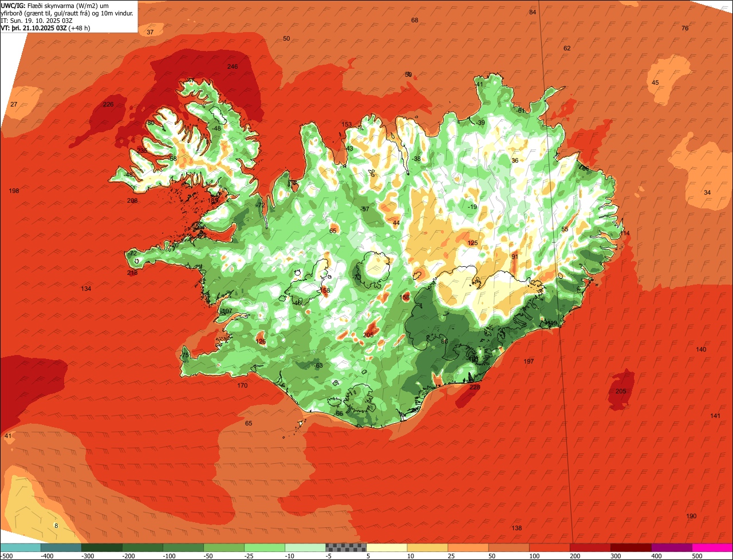Click the cyan legend swatch between -500 and -400
This screenshot has height=560, width=733.
click(x=21, y=547)
